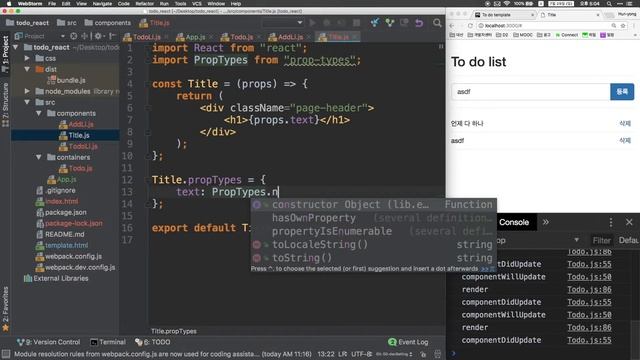
Task: Expand the node_modules folder
Action: pos(27,91)
